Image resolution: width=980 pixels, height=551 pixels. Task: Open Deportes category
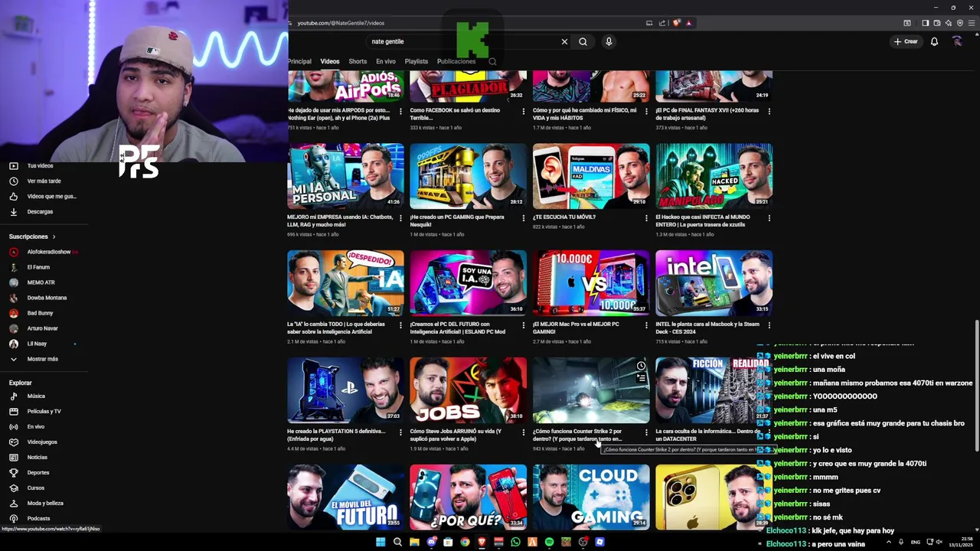(x=29, y=473)
